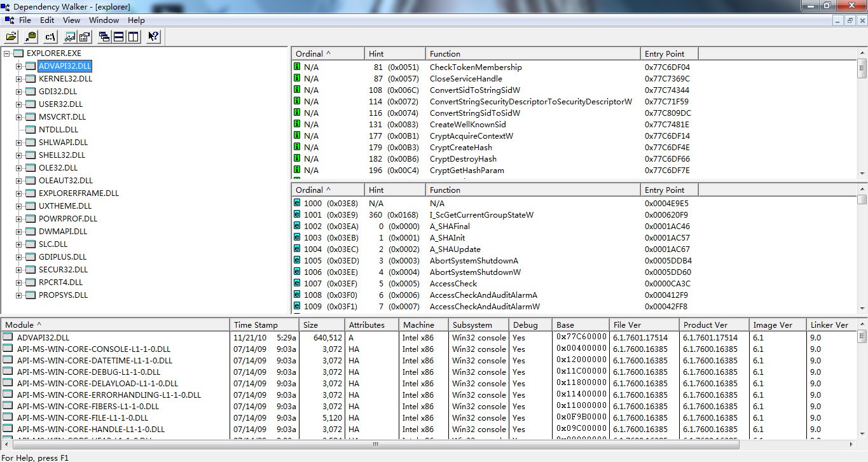Click the blue export icon of I_ScGetCurrentGroupStateW row
Viewport: 868px width, 462px height.
pyautogui.click(x=297, y=214)
